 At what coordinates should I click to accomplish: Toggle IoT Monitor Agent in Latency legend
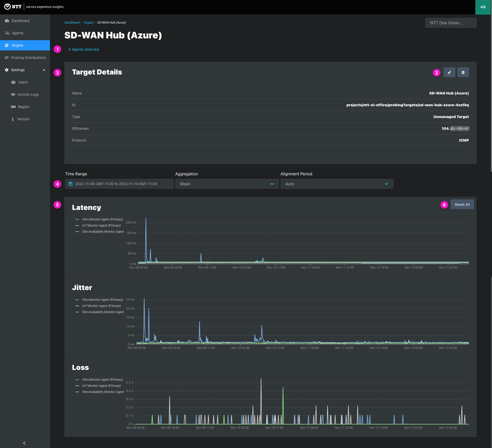click(98, 226)
